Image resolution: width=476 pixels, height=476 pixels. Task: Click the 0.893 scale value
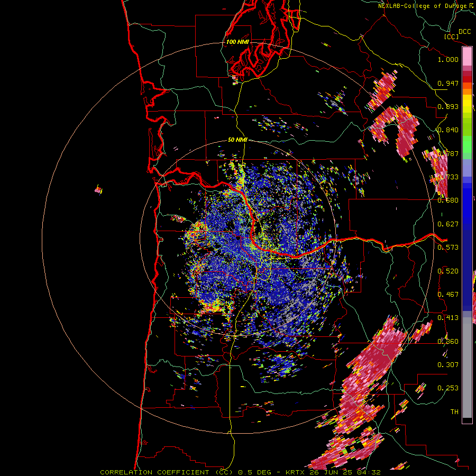pyautogui.click(x=448, y=106)
